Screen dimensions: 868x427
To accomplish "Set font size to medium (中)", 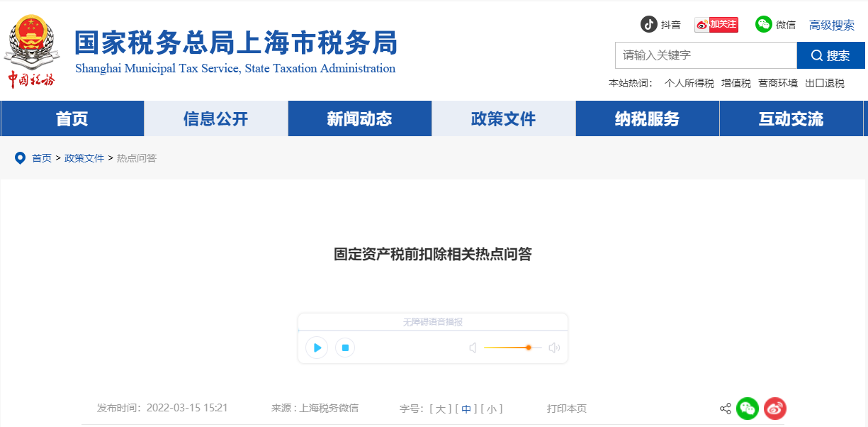I will [x=466, y=409].
